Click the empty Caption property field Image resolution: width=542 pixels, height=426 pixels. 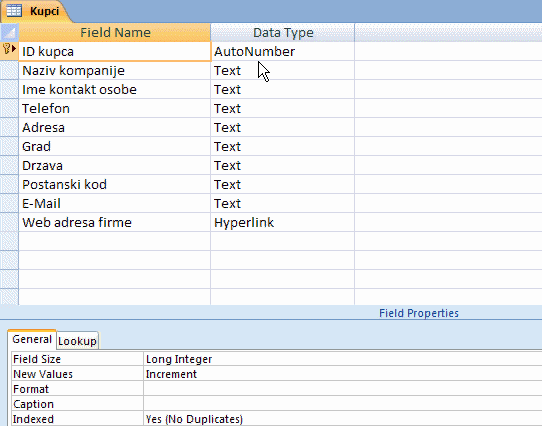pos(343,404)
